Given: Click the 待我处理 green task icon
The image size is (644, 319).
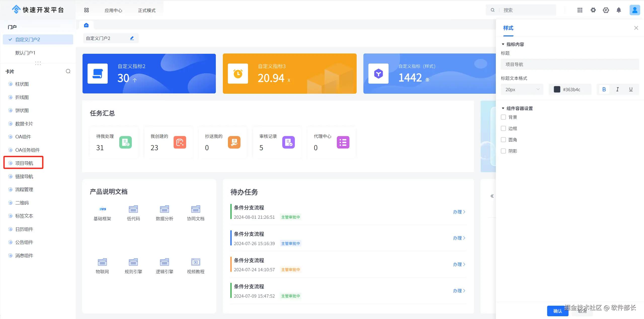Looking at the screenshot, I should coord(125,142).
